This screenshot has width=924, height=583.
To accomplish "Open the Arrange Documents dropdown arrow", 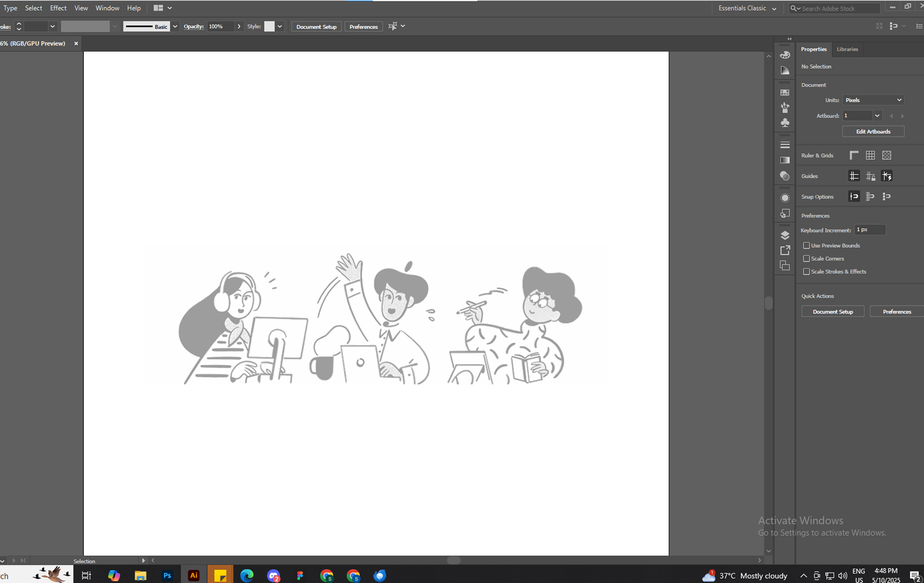I will tap(170, 8).
